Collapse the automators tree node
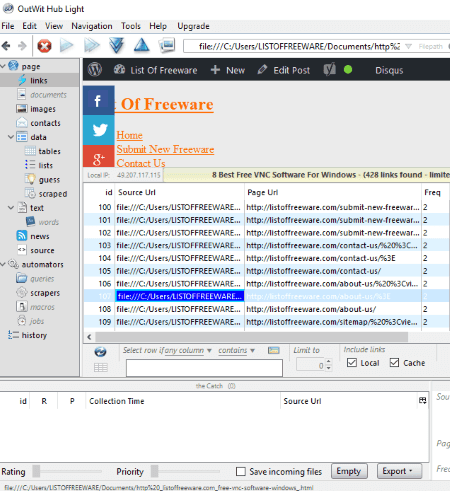Screen dimensions: 450x491 [x=3, y=264]
